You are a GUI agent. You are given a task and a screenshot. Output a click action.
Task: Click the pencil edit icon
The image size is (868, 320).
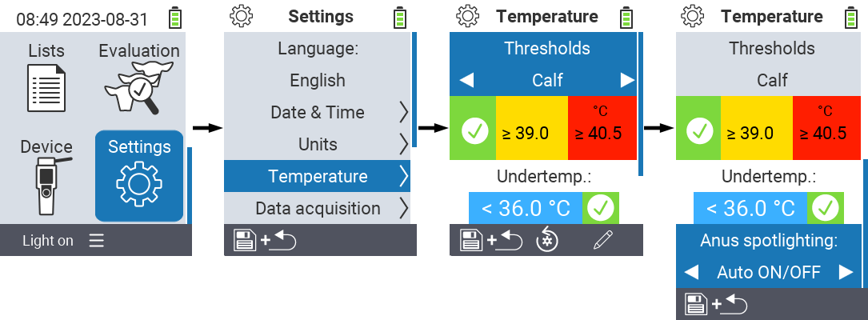[603, 240]
